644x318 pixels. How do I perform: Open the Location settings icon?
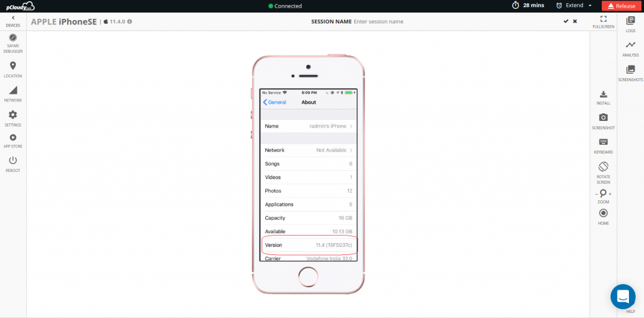coord(13,66)
